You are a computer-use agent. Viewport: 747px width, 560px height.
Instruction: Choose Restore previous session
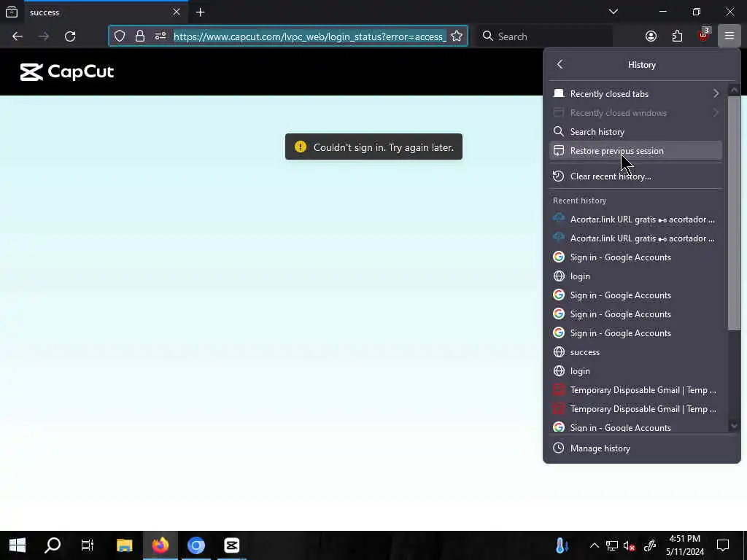pyautogui.click(x=635, y=150)
